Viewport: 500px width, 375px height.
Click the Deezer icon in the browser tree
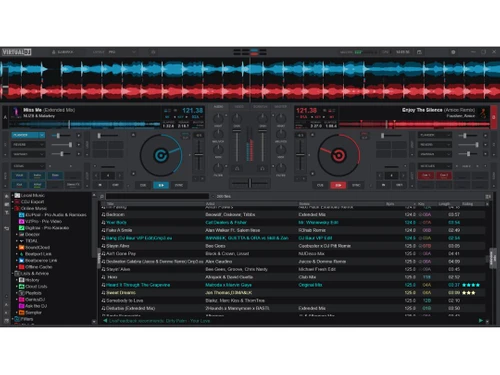(x=21, y=234)
